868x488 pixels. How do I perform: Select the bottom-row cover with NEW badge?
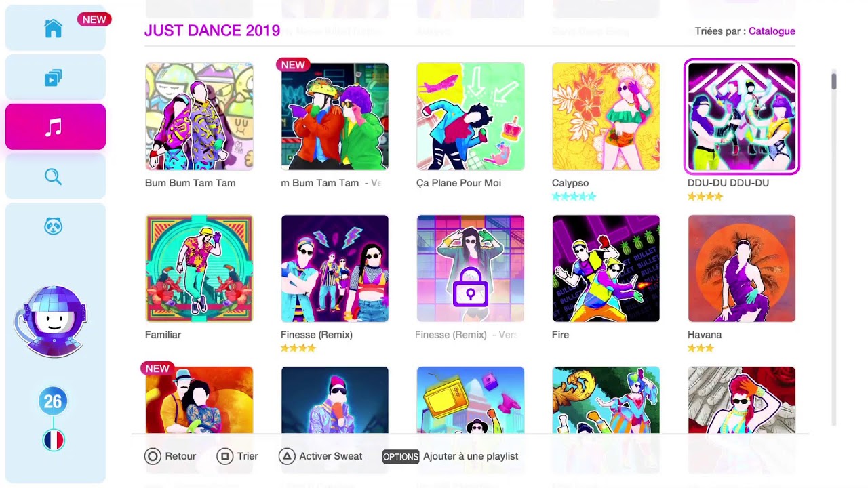pos(199,400)
